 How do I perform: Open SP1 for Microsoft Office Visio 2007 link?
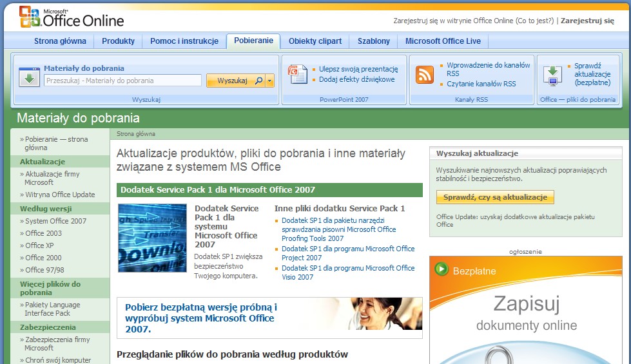(x=347, y=273)
